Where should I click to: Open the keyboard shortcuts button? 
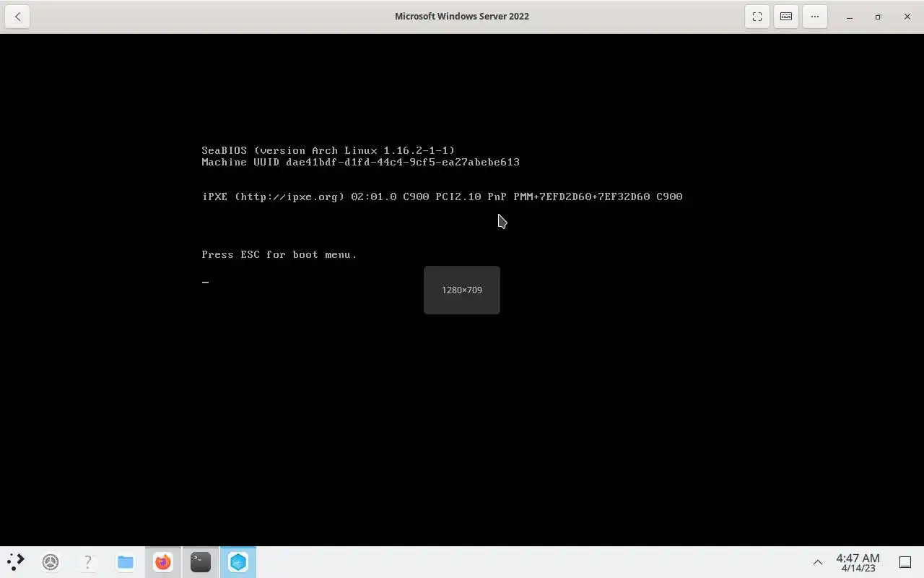point(786,17)
